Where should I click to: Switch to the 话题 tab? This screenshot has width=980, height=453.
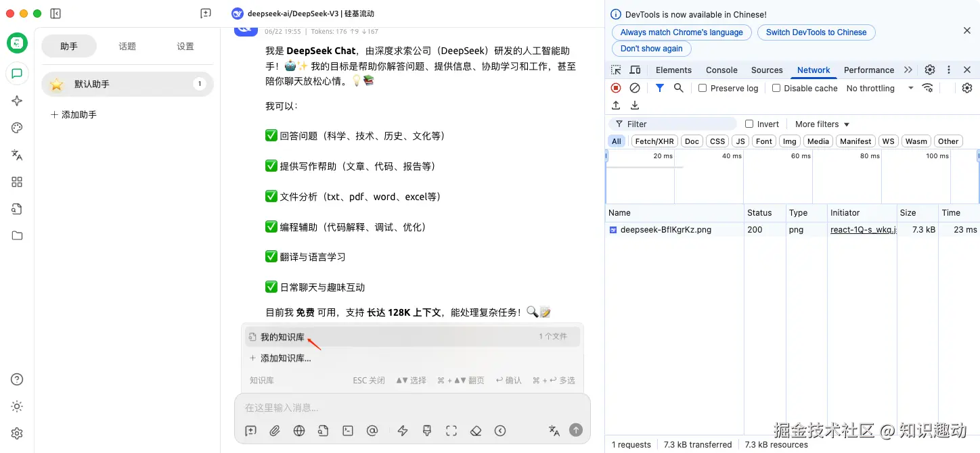(127, 46)
